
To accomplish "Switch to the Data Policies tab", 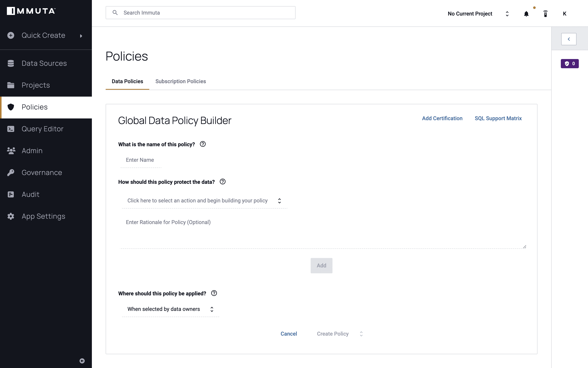I will pyautogui.click(x=127, y=81).
